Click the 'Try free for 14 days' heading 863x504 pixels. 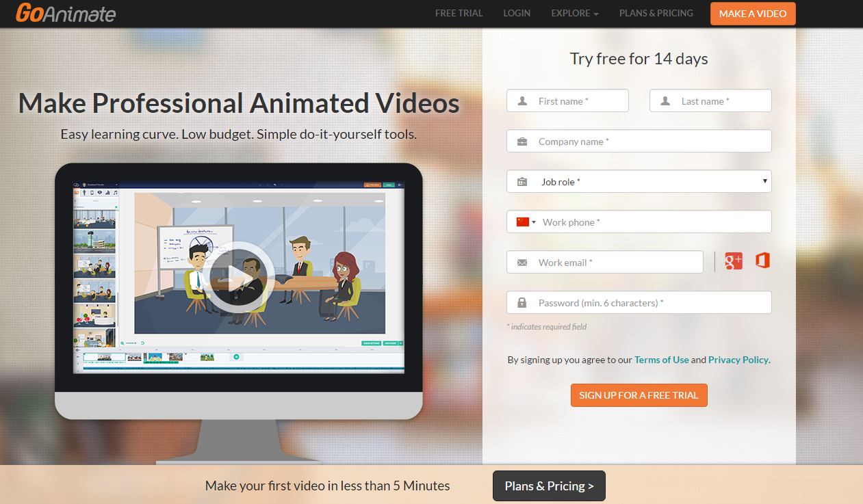(639, 59)
